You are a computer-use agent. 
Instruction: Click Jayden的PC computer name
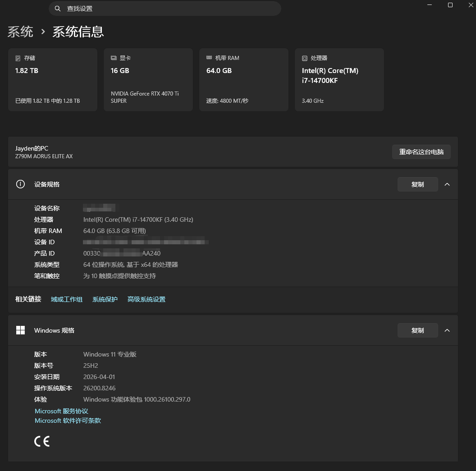pyautogui.click(x=32, y=148)
